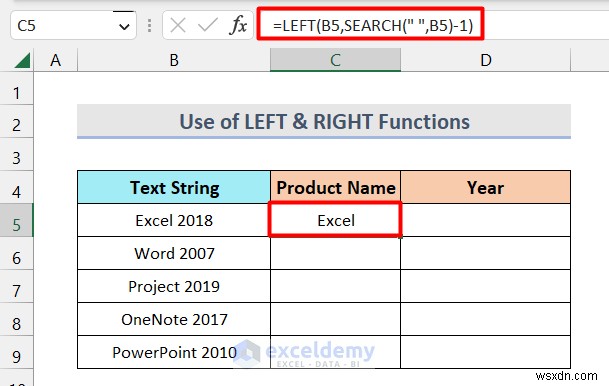Select the cell 'Project 2019'

[x=174, y=286]
